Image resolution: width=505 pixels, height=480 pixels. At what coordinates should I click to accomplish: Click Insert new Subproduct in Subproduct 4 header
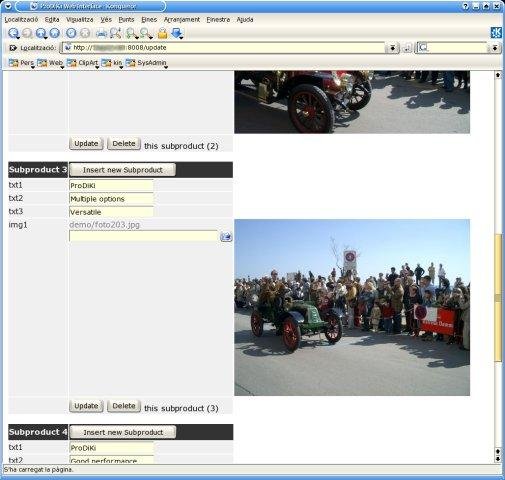[122, 432]
